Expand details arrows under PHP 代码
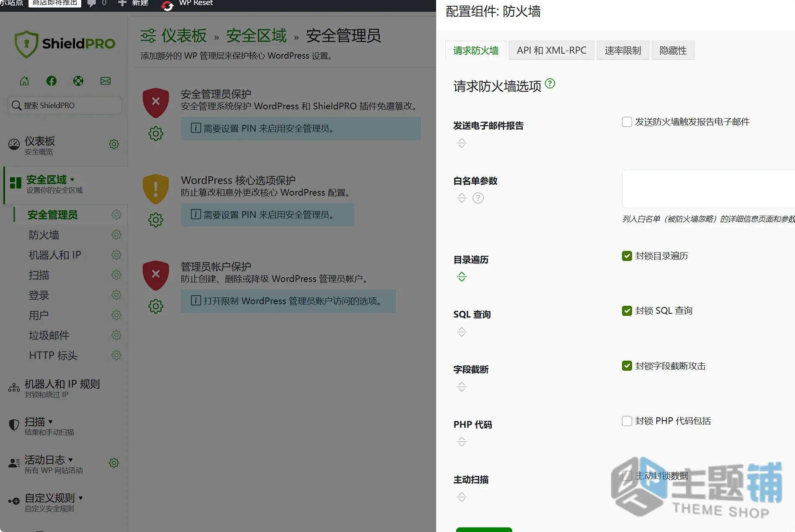The image size is (795, 532). [462, 442]
